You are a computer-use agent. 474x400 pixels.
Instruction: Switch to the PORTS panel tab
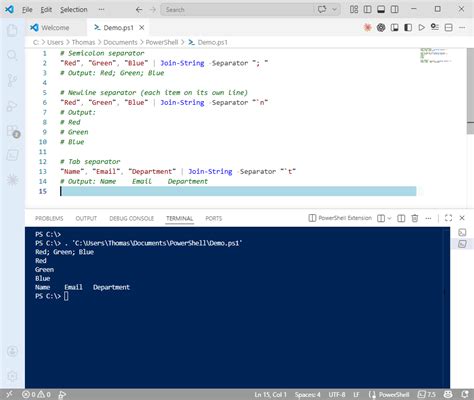tap(213, 218)
